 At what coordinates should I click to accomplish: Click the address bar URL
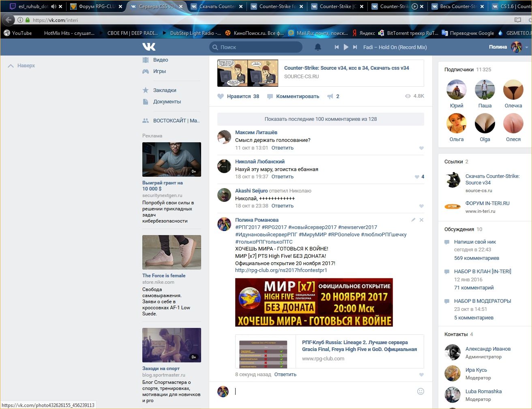point(55,20)
